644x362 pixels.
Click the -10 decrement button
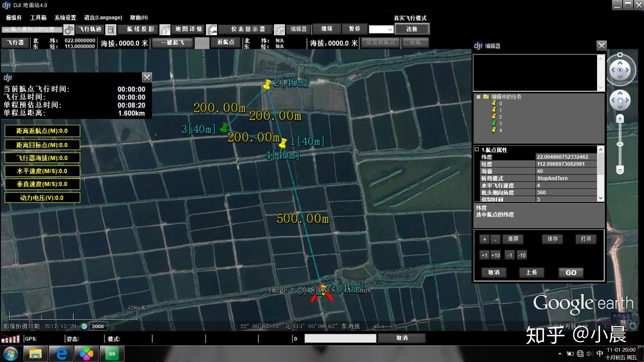522,255
